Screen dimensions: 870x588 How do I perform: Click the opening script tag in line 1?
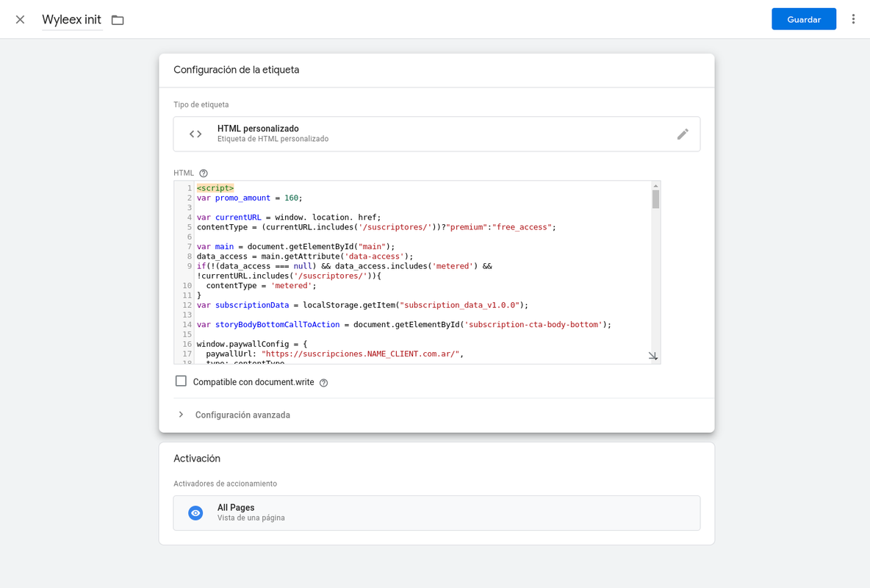coord(215,188)
